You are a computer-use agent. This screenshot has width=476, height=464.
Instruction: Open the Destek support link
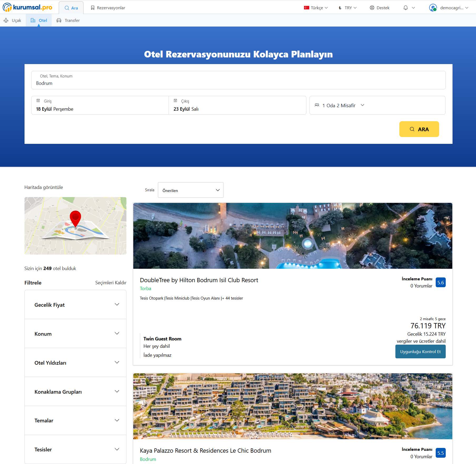click(380, 8)
